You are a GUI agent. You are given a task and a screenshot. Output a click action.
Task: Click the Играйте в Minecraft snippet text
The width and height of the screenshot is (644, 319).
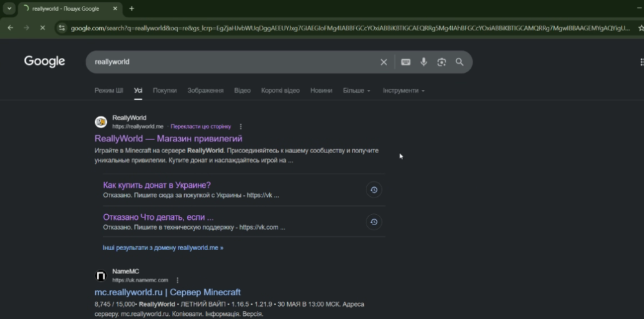pos(236,156)
